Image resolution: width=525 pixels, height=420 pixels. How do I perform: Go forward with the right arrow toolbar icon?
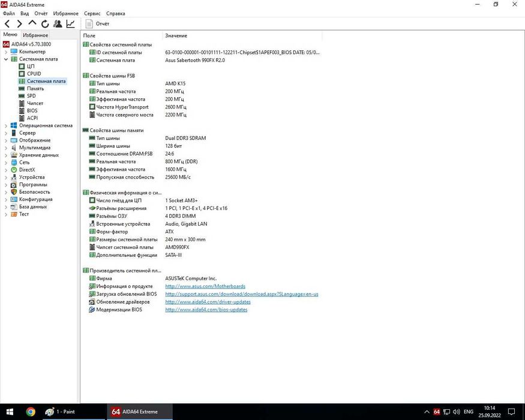tap(19, 24)
